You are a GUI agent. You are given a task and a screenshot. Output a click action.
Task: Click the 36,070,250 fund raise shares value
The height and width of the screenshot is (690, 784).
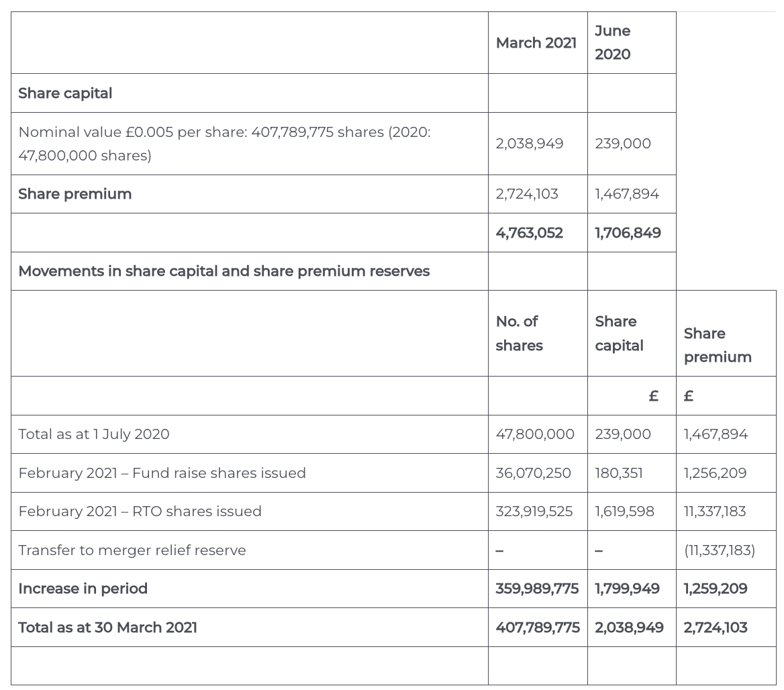click(x=533, y=473)
